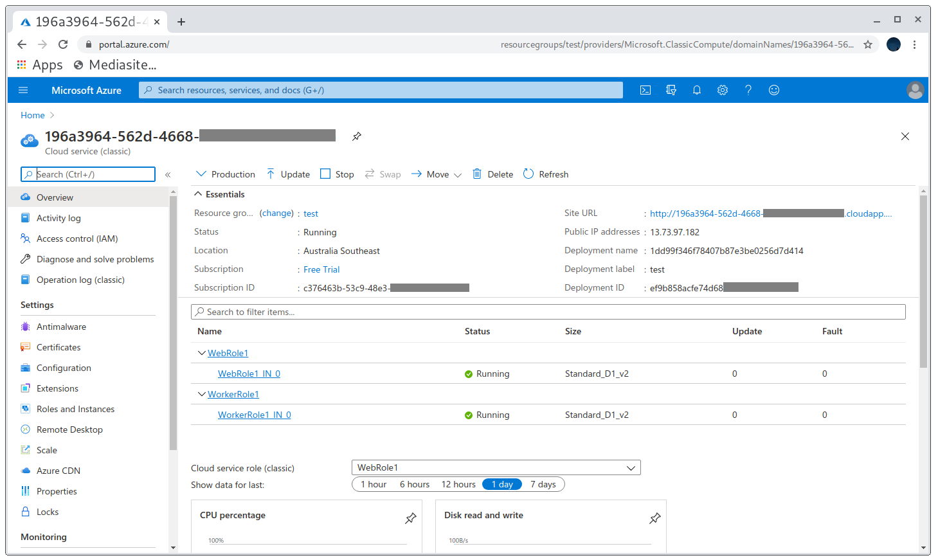Open the Cloud service role dropdown
The height and width of the screenshot is (560, 938).
(x=496, y=467)
